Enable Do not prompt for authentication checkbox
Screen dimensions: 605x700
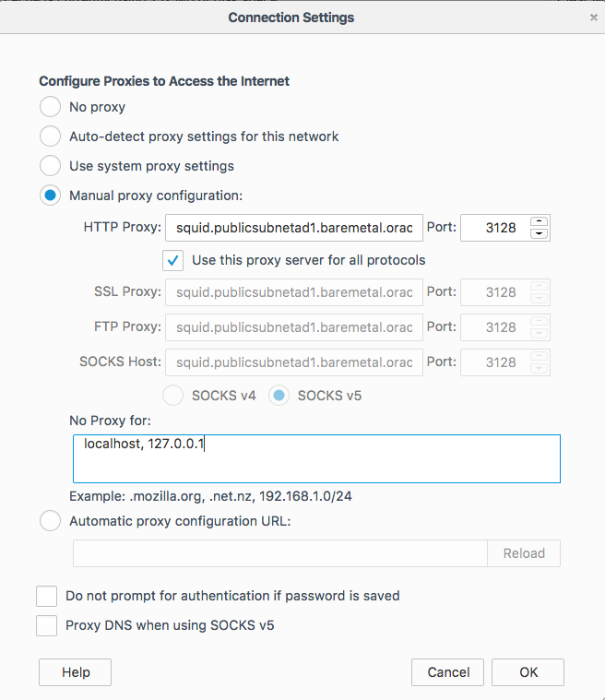click(46, 596)
